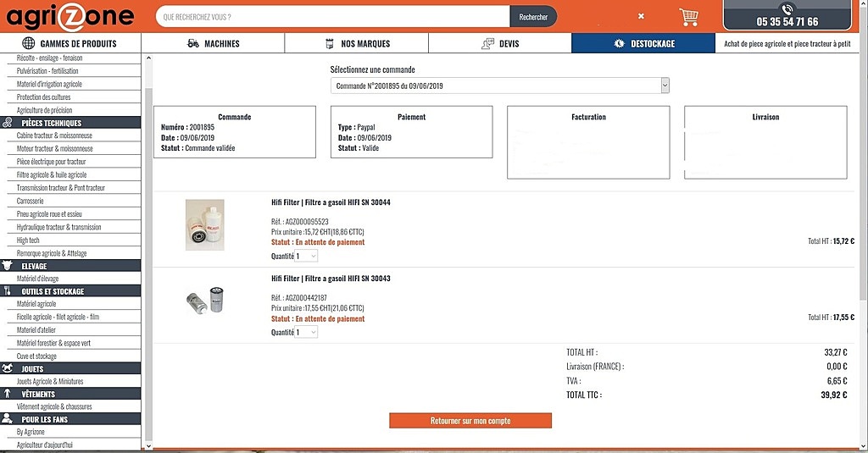Screen dimensions: 868x453
Task: Open the Nos Marques tab
Action: point(357,43)
